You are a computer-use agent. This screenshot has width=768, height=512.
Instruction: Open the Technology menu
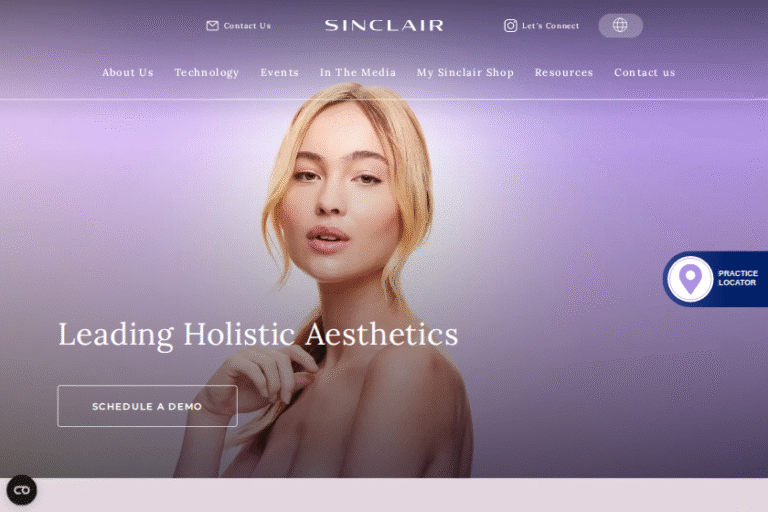(207, 73)
